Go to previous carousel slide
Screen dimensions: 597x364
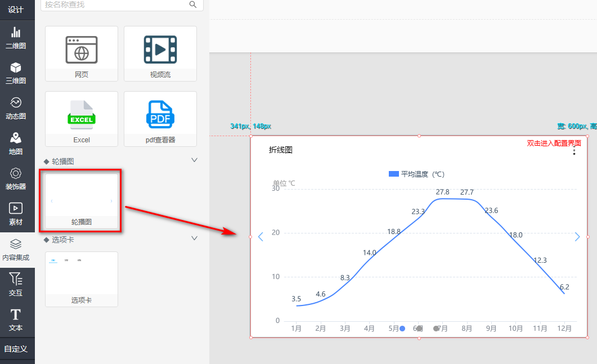coord(261,237)
